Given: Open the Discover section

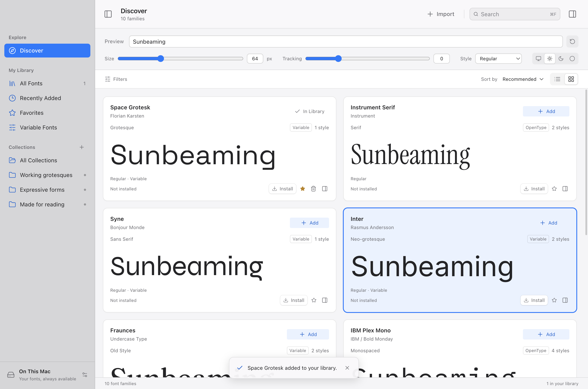Looking at the screenshot, I should (x=47, y=51).
